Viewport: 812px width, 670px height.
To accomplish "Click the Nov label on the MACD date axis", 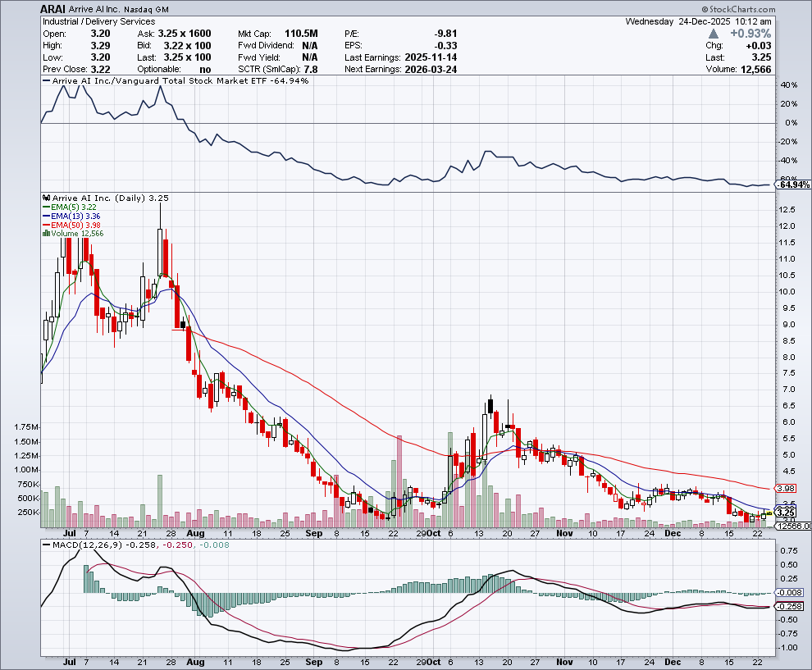I will pos(564,663).
